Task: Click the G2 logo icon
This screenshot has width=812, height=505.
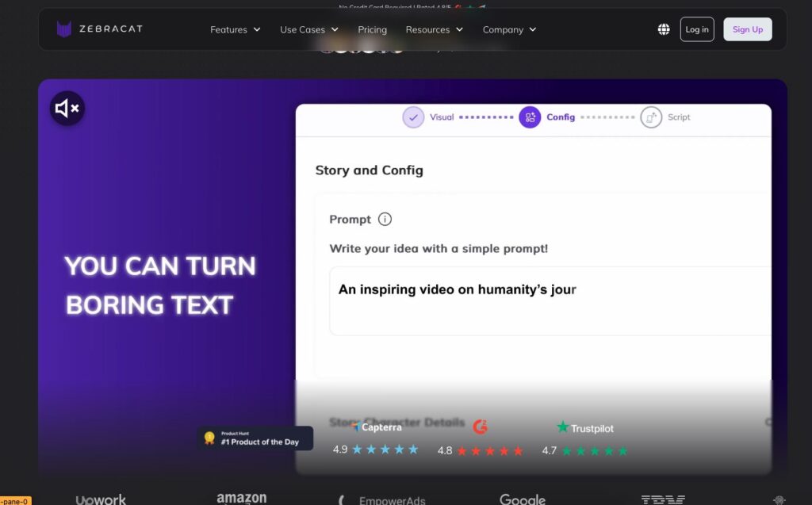Action: pyautogui.click(x=480, y=427)
